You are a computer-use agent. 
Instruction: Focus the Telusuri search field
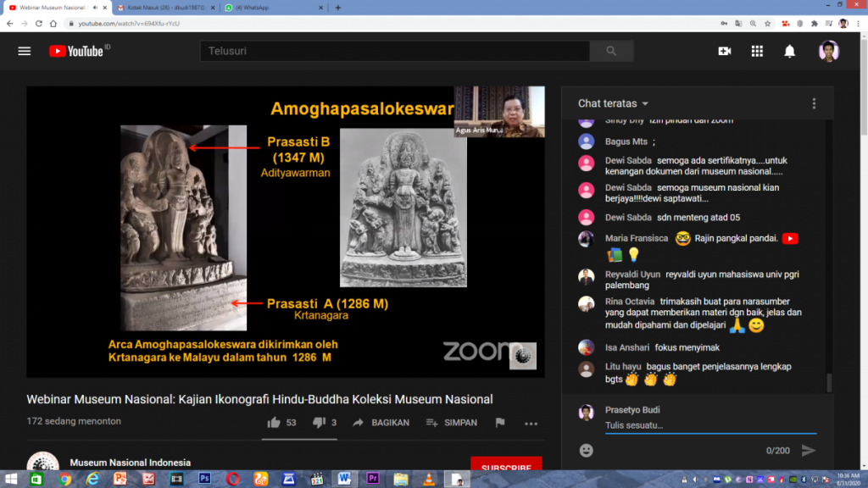tap(394, 51)
